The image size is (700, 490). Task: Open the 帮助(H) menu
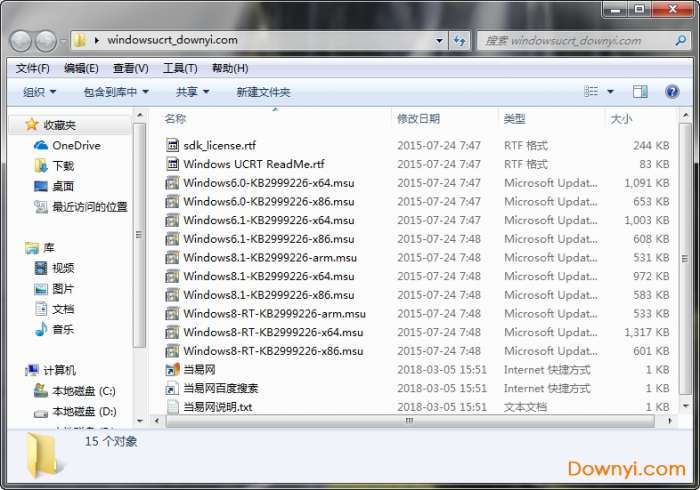(x=230, y=68)
